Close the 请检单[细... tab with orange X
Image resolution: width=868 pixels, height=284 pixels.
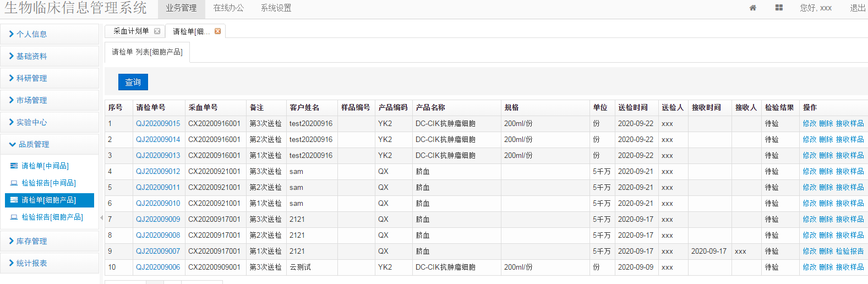pos(218,31)
